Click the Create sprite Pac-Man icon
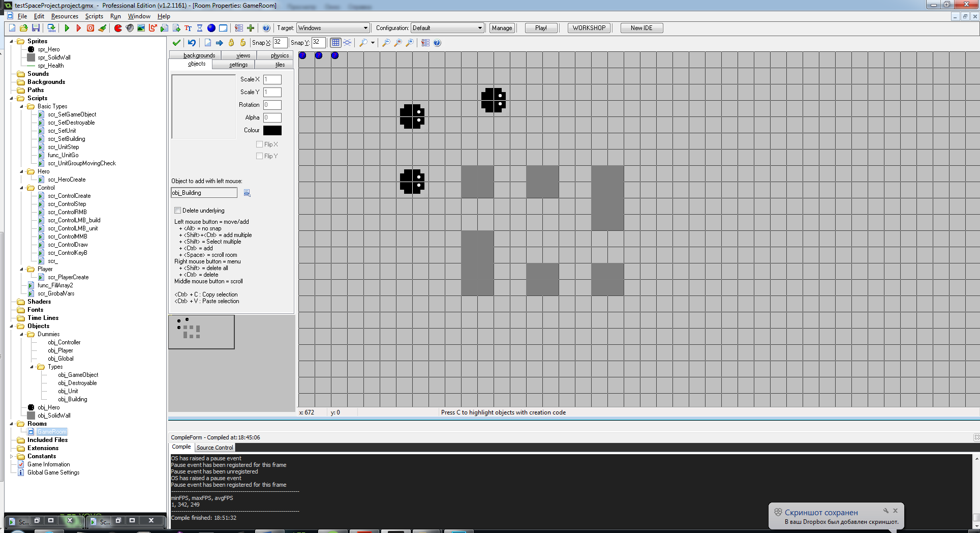Image resolution: width=980 pixels, height=533 pixels. coord(118,28)
